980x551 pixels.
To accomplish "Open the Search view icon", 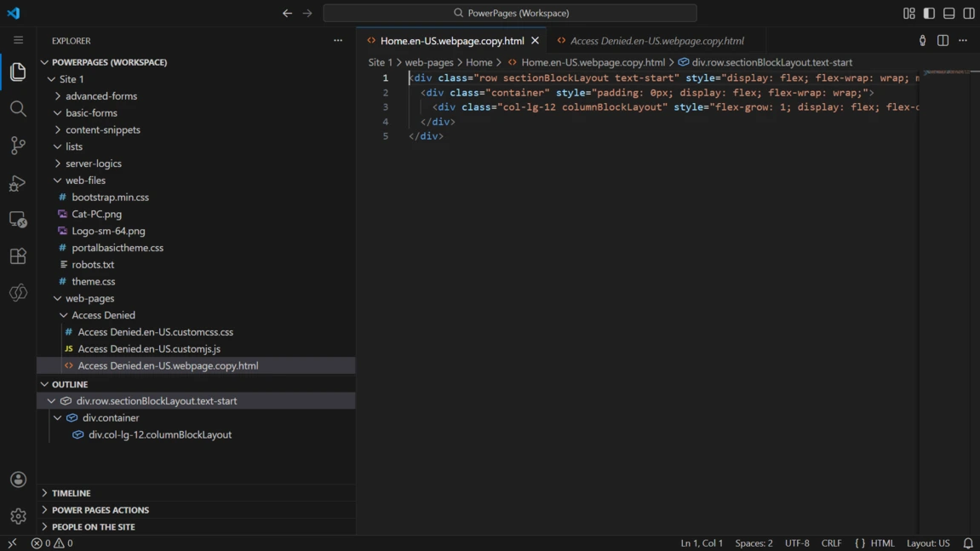I will [18, 109].
